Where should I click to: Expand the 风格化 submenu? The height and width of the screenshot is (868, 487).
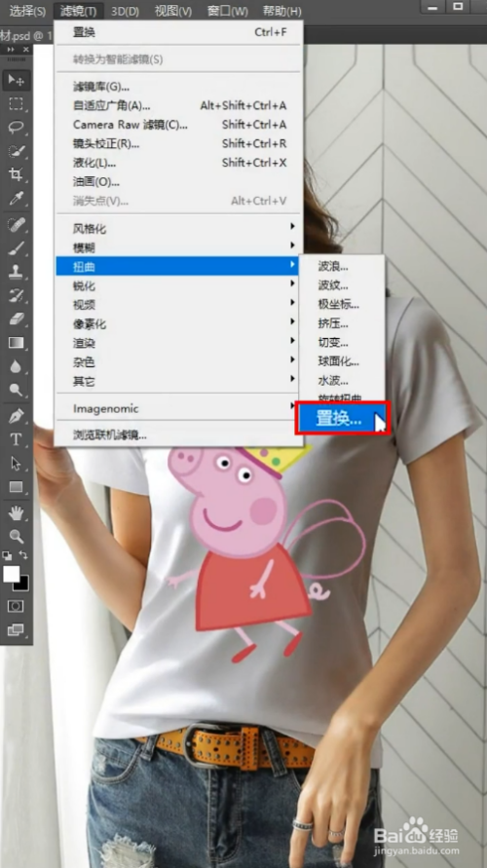click(177, 229)
